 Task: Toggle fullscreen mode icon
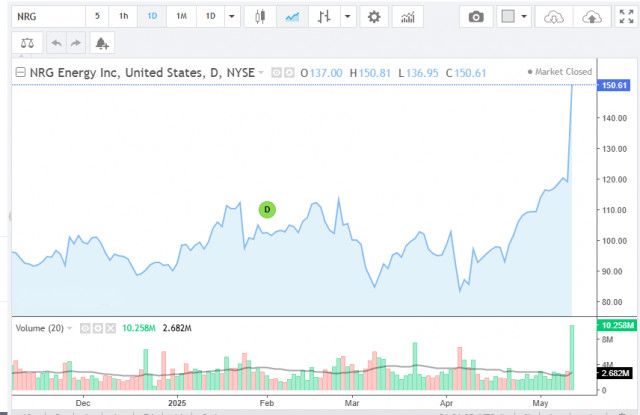coord(626,17)
